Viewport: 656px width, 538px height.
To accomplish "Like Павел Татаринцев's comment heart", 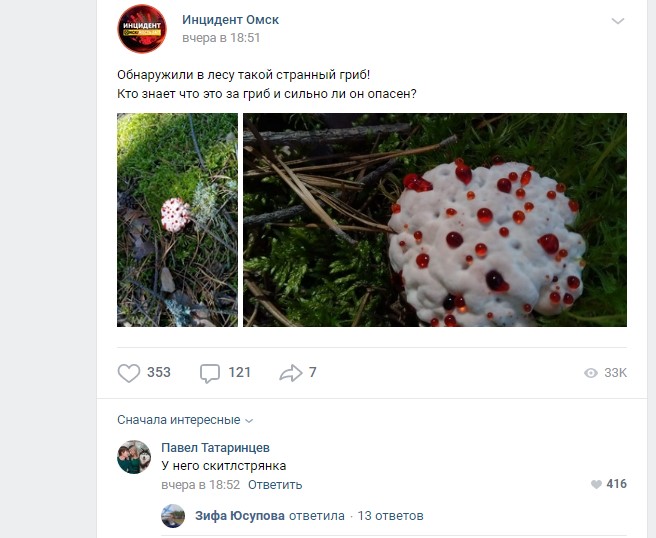I will pos(597,484).
